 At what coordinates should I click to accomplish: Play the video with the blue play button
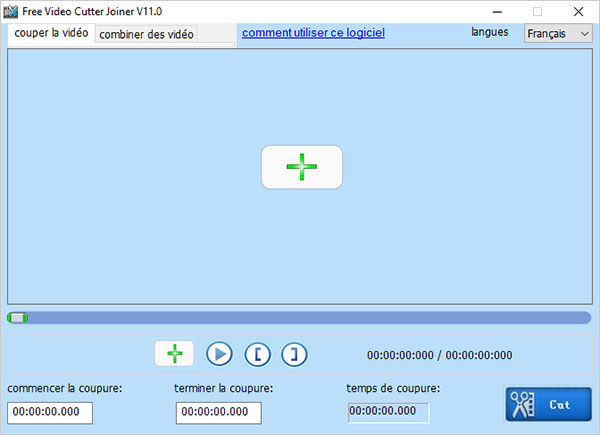tap(219, 354)
